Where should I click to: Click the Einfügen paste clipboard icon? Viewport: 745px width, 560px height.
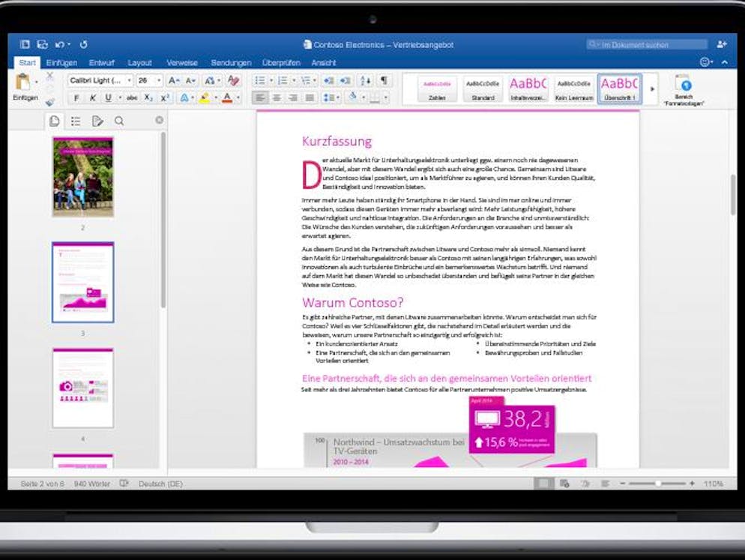(22, 82)
